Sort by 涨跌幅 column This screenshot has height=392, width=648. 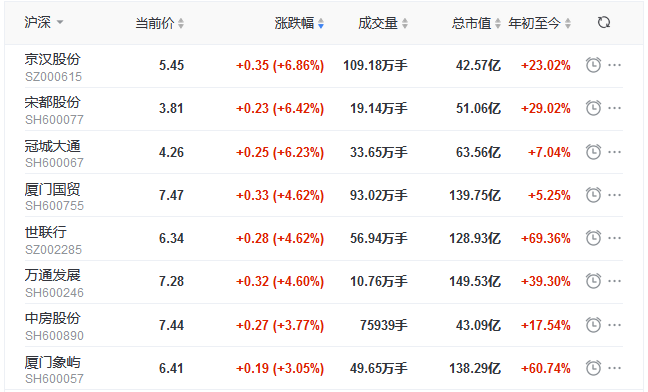pyautogui.click(x=299, y=23)
